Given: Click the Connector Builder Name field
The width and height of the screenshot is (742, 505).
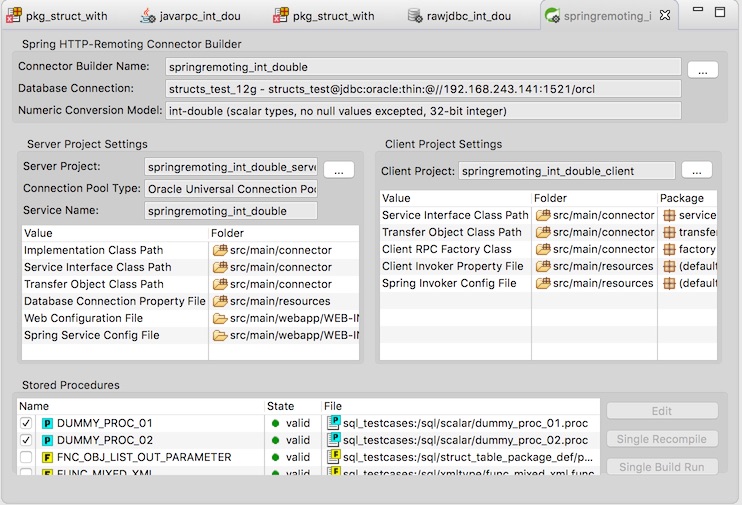Looking at the screenshot, I should 423,67.
